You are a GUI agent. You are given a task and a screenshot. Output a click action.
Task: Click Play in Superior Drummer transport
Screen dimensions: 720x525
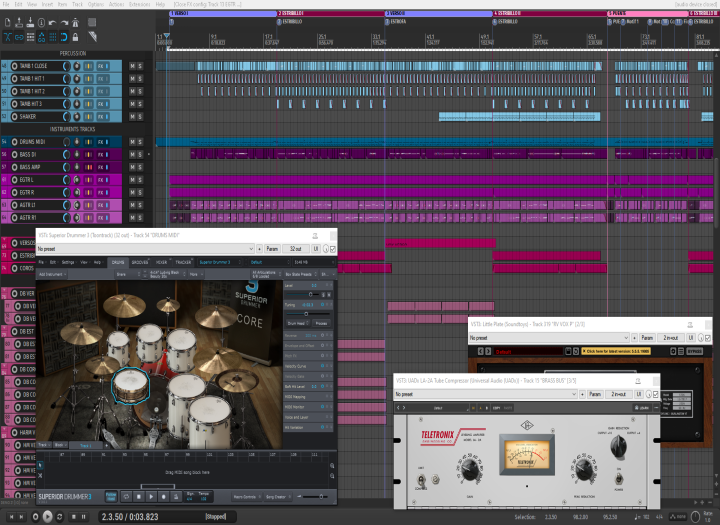tap(151, 497)
